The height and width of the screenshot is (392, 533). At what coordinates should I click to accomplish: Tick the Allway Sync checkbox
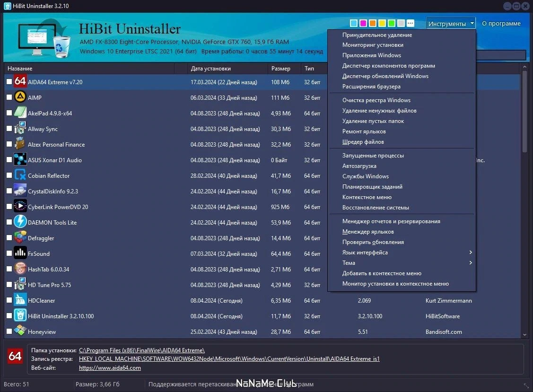click(x=9, y=129)
